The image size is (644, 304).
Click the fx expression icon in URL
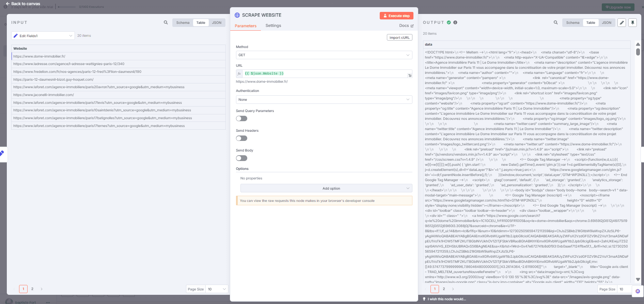(239, 74)
